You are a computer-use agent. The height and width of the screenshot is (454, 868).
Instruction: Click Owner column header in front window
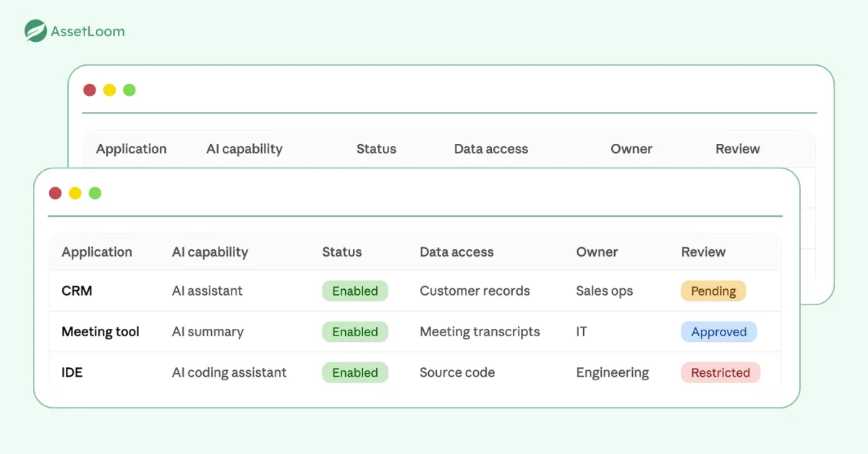597,252
